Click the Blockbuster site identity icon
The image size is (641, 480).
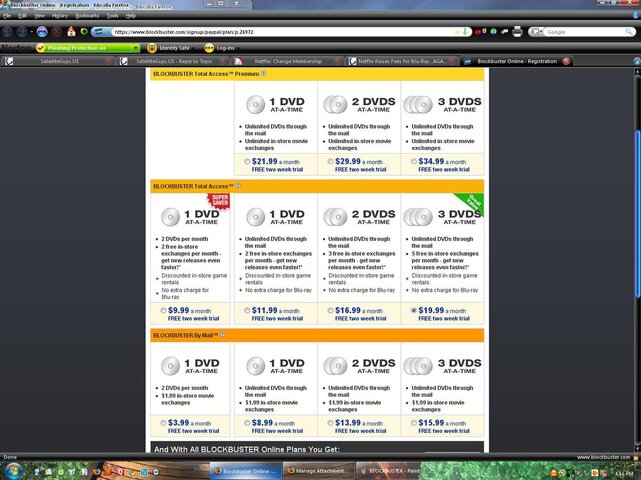tap(101, 32)
